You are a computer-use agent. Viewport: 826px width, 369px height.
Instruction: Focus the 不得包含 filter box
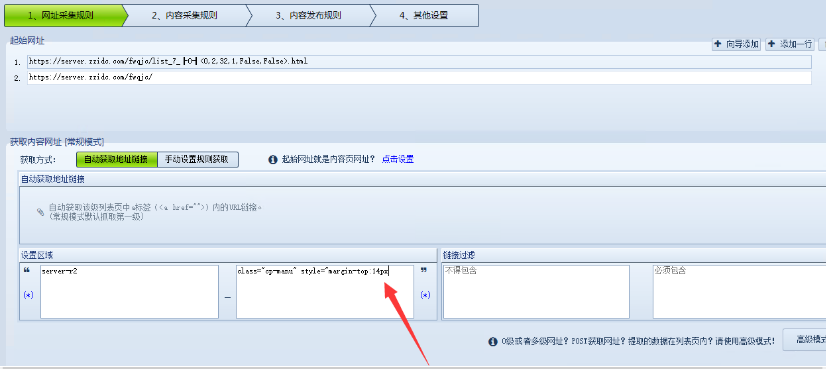(x=536, y=292)
